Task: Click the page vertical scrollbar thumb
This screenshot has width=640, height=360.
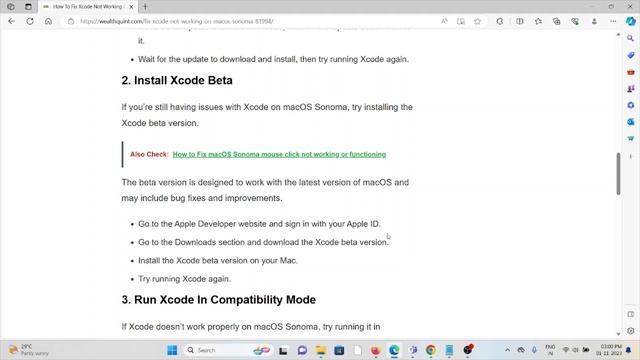Action: (x=618, y=173)
